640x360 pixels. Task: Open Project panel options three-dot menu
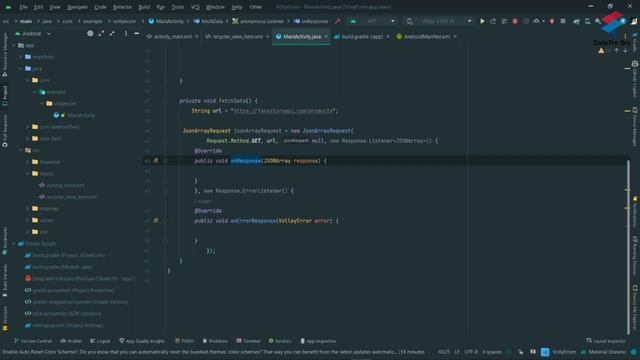click(x=126, y=33)
